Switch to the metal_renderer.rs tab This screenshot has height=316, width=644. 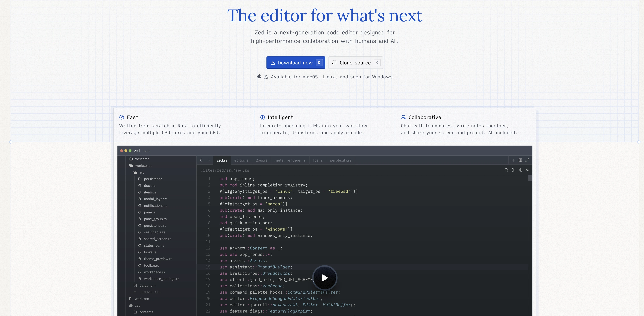290,160
